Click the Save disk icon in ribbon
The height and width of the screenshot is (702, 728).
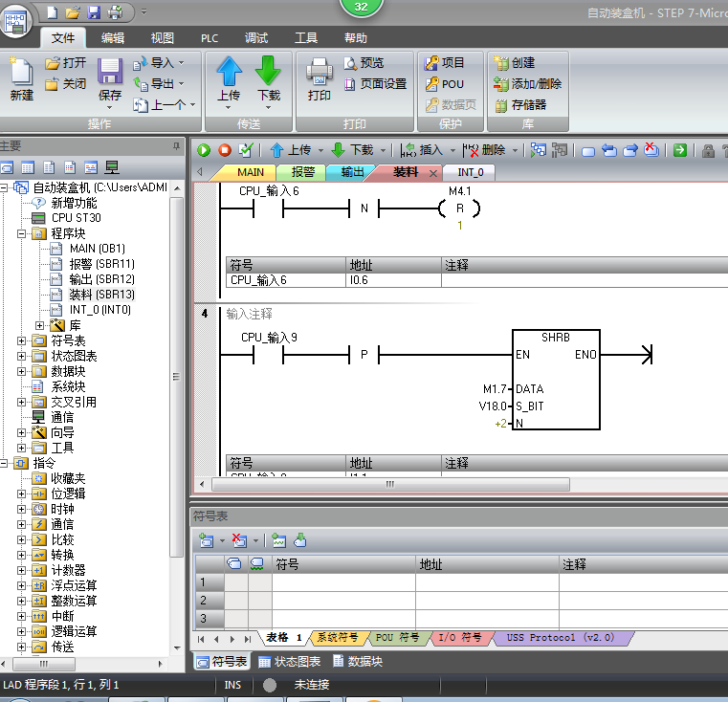pos(110,73)
